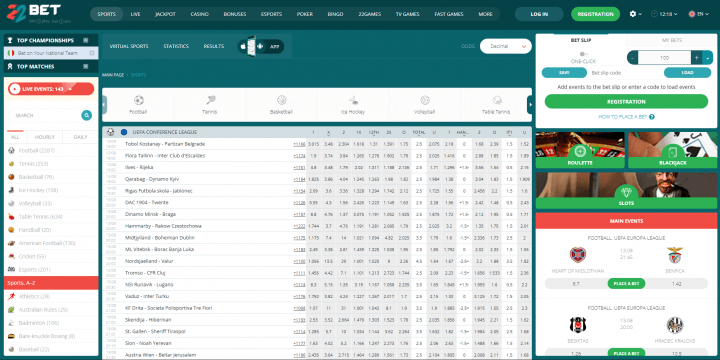The image size is (720, 360).
Task: Open the language EN dropdown
Action: pos(698,14)
